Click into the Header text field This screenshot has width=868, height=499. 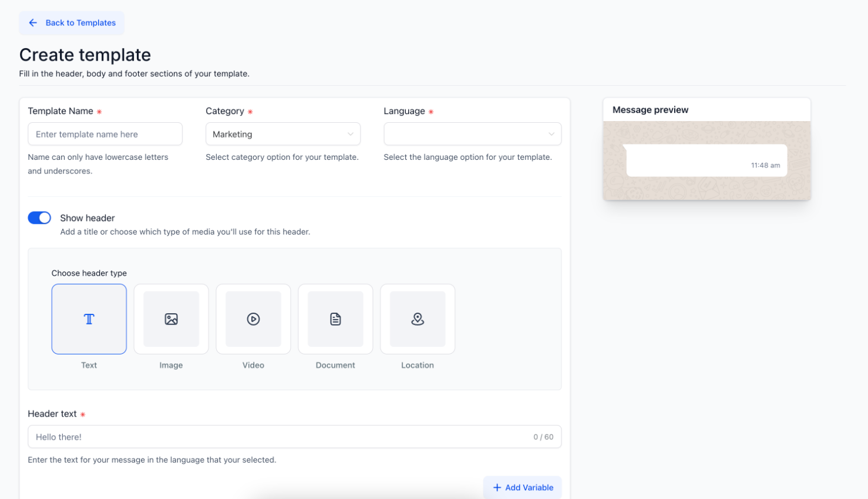click(294, 437)
